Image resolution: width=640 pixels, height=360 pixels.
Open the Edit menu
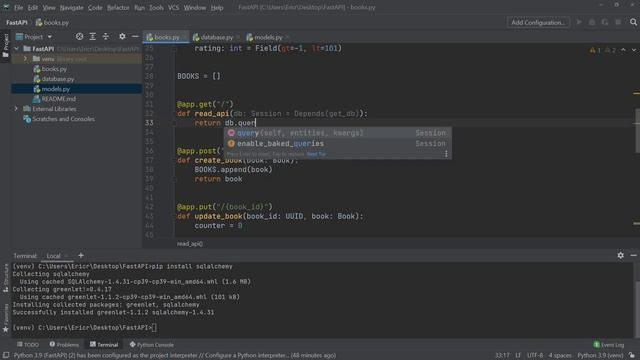click(x=33, y=7)
